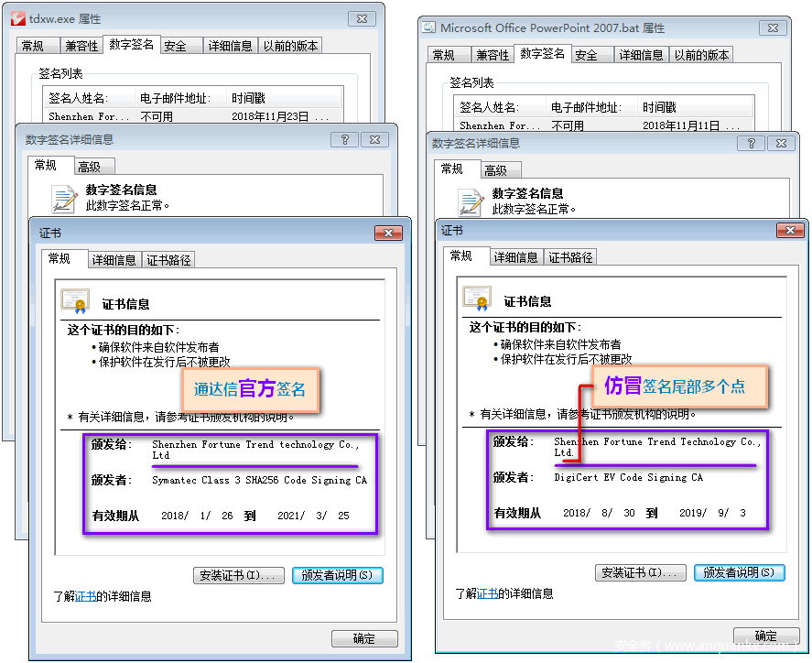This screenshot has width=812, height=663.
Task: Open 证书路径 tab in left 证书 dialog
Action: pos(168,259)
